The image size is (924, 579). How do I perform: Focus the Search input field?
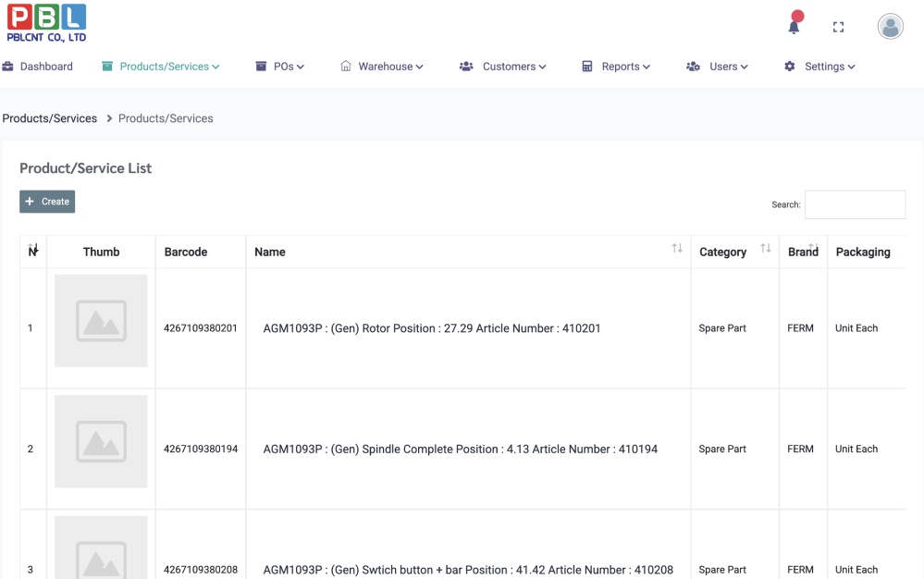(855, 204)
